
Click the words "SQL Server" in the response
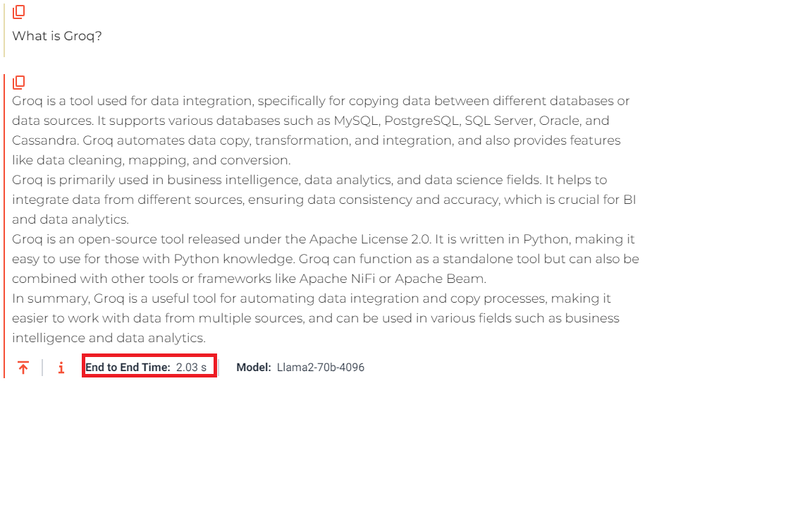[x=500, y=120]
